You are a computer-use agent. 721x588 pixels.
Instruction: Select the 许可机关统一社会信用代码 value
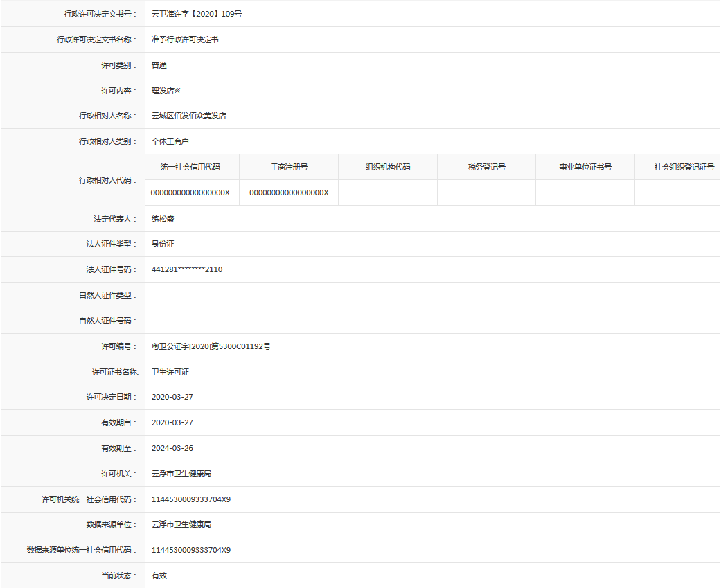tap(191, 500)
